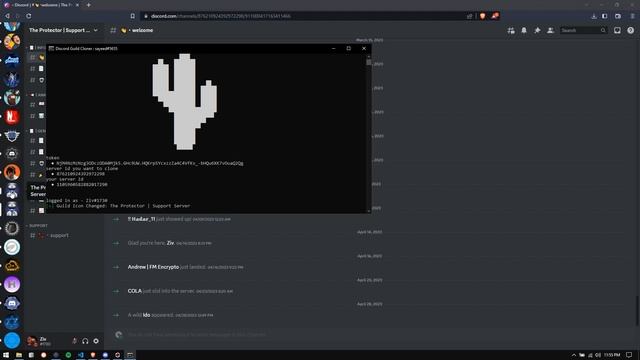Toggle headphones deafen in user panel
The height and width of the screenshot is (360, 640).
coord(85,341)
